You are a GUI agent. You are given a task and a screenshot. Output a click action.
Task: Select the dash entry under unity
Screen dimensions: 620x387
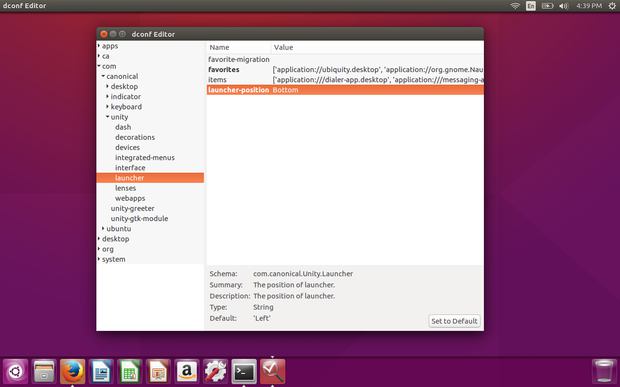coord(123,127)
